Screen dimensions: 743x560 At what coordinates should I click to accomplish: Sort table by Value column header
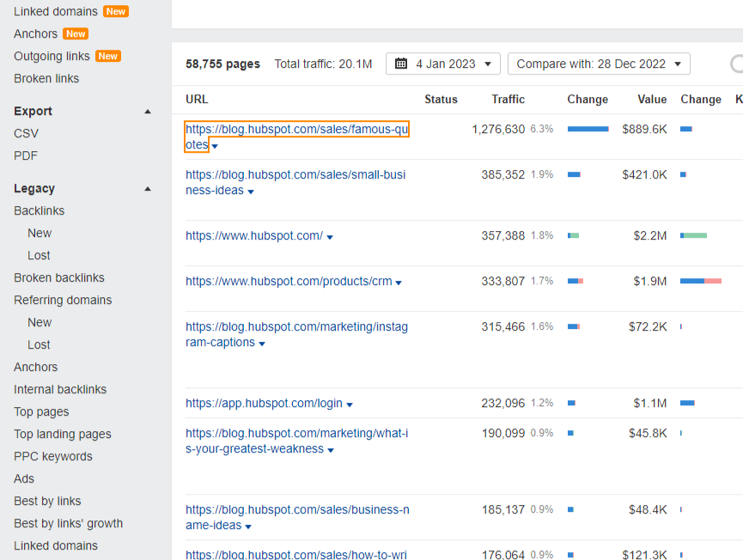(652, 99)
